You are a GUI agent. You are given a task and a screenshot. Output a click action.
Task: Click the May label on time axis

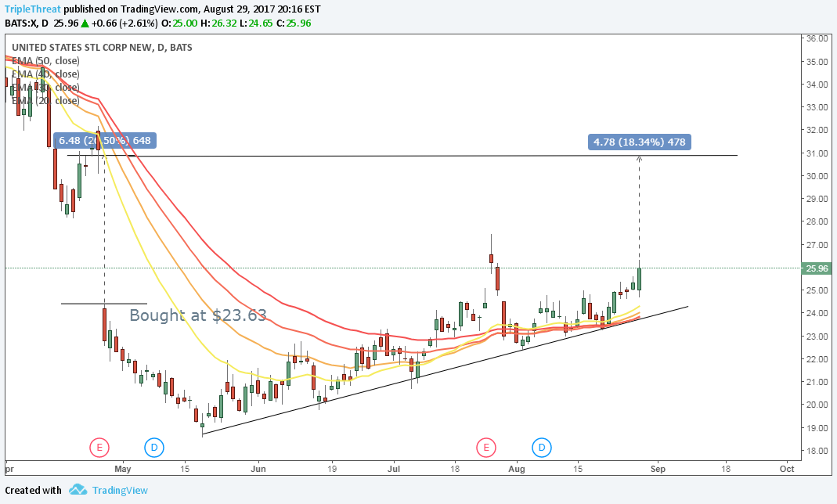[x=123, y=470]
